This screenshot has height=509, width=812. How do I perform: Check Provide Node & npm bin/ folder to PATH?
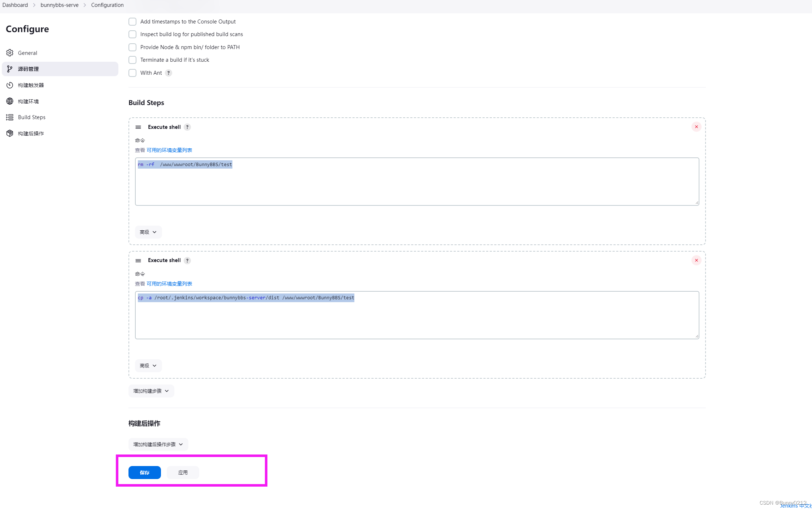pyautogui.click(x=132, y=47)
